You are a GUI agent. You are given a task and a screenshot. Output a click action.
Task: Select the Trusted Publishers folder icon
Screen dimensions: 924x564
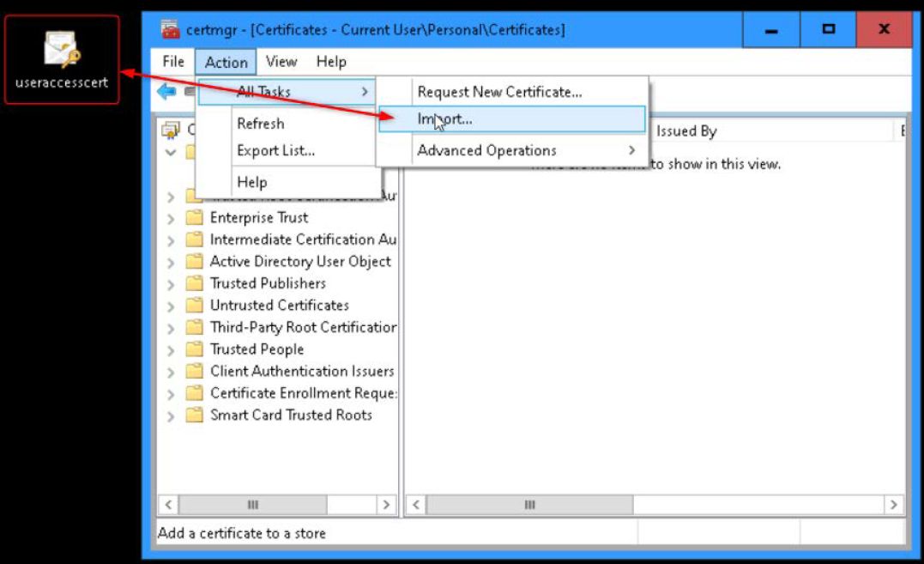click(194, 283)
